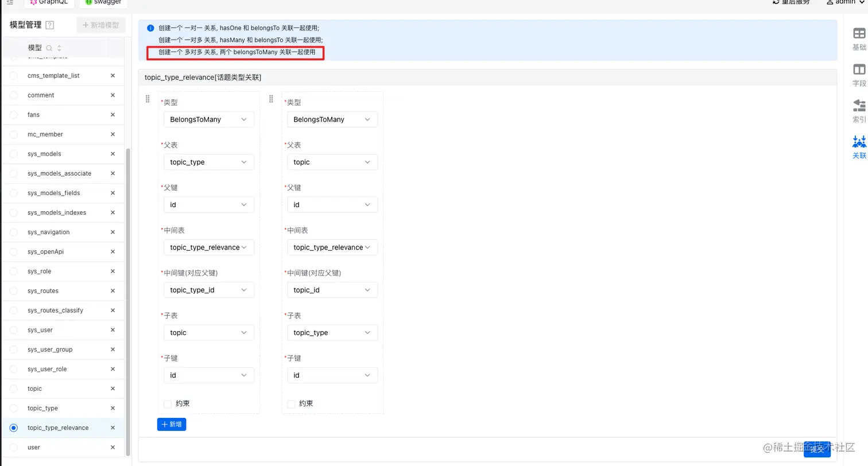Expand the 中间键 dropdown showing topic_id
The image size is (868, 466).
(x=332, y=290)
